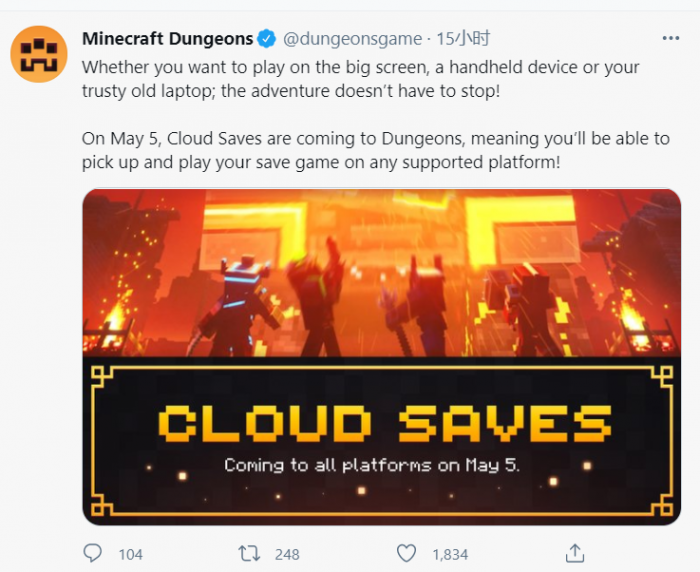The height and width of the screenshot is (572, 700).
Task: Click the @dungeonsgame handle
Action: (353, 39)
